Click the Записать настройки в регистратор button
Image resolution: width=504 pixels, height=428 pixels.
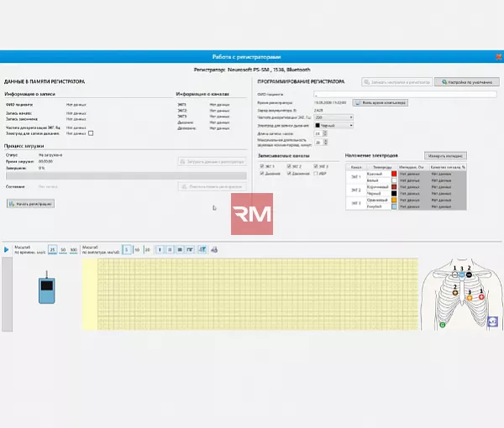397,82
